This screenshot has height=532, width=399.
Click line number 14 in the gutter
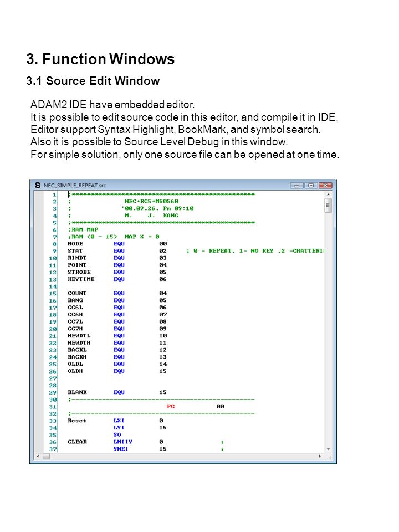coord(53,287)
